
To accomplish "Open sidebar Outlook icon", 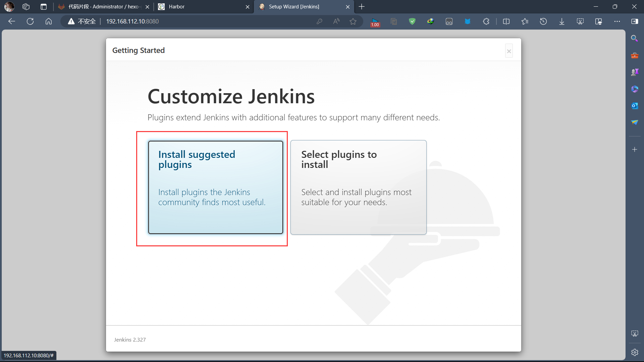I will (634, 106).
